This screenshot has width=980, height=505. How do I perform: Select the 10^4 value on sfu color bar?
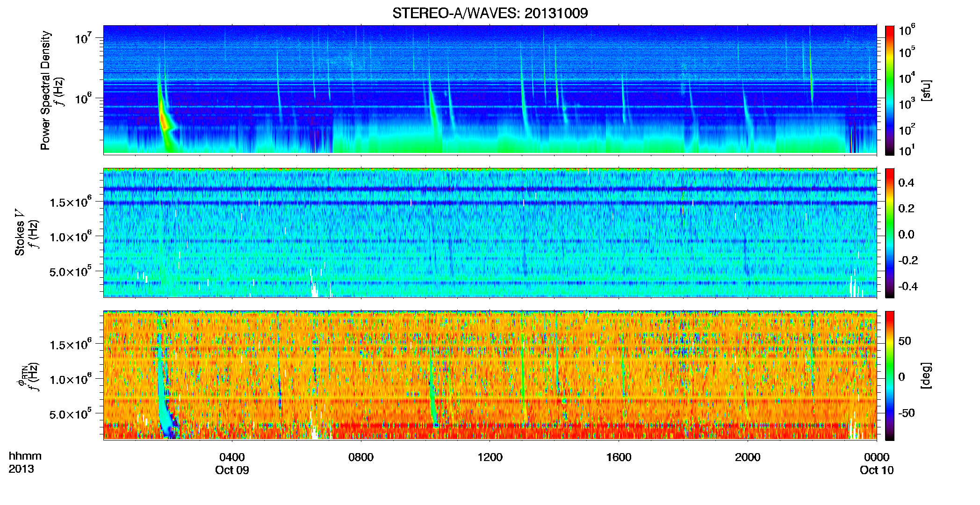907,78
